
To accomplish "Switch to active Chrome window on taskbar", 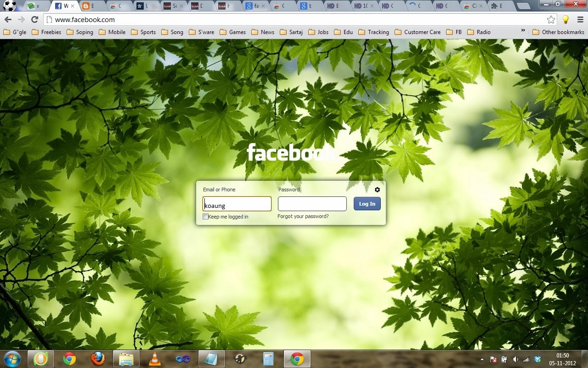I will tap(297, 359).
